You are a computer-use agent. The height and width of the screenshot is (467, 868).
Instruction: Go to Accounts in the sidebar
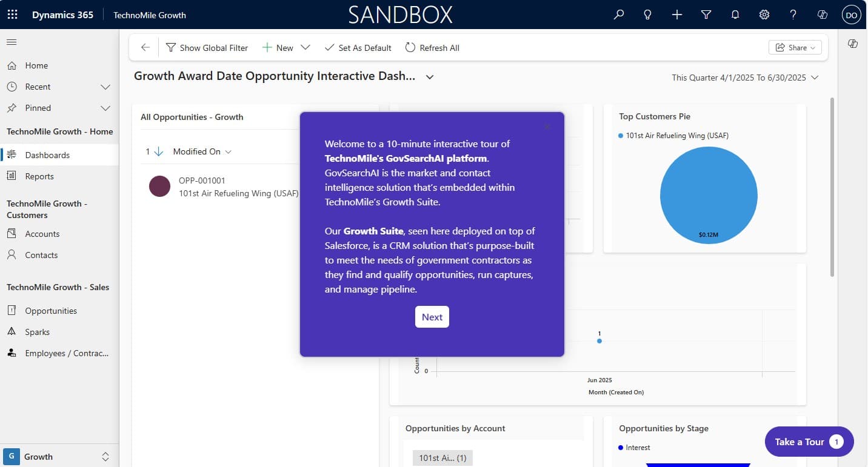pyautogui.click(x=42, y=234)
